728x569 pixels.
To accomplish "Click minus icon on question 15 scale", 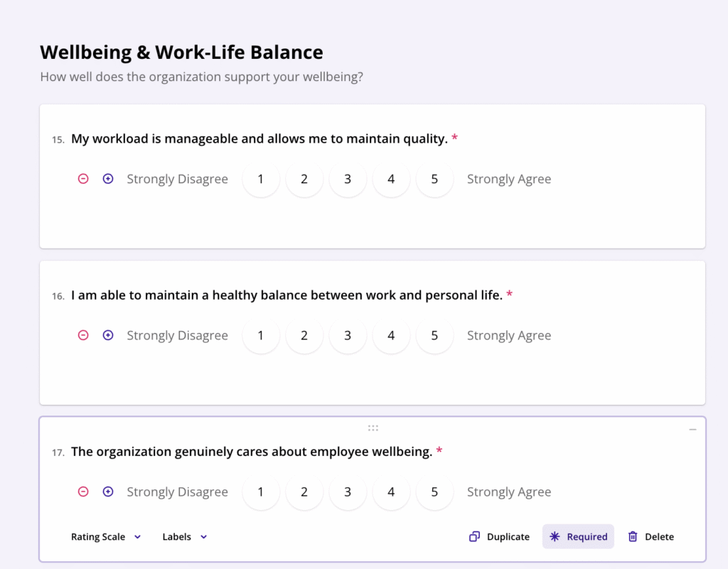I will click(83, 179).
